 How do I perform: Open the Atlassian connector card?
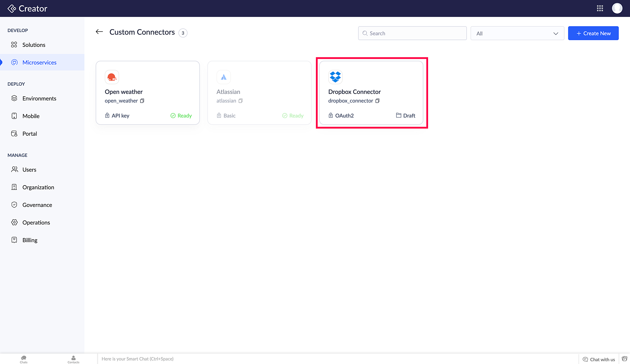259,93
